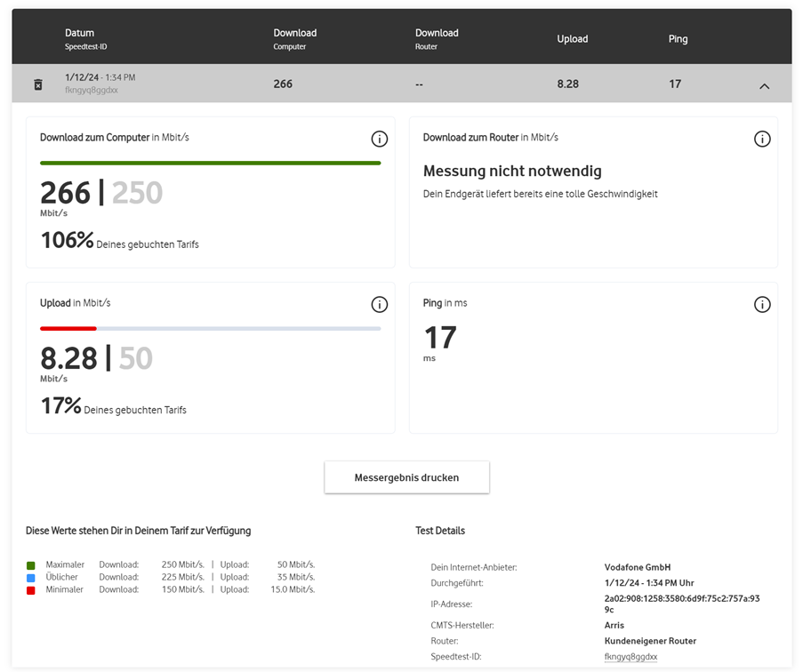Click blue Üblicher legend square
803x672 pixels.
[x=30, y=577]
